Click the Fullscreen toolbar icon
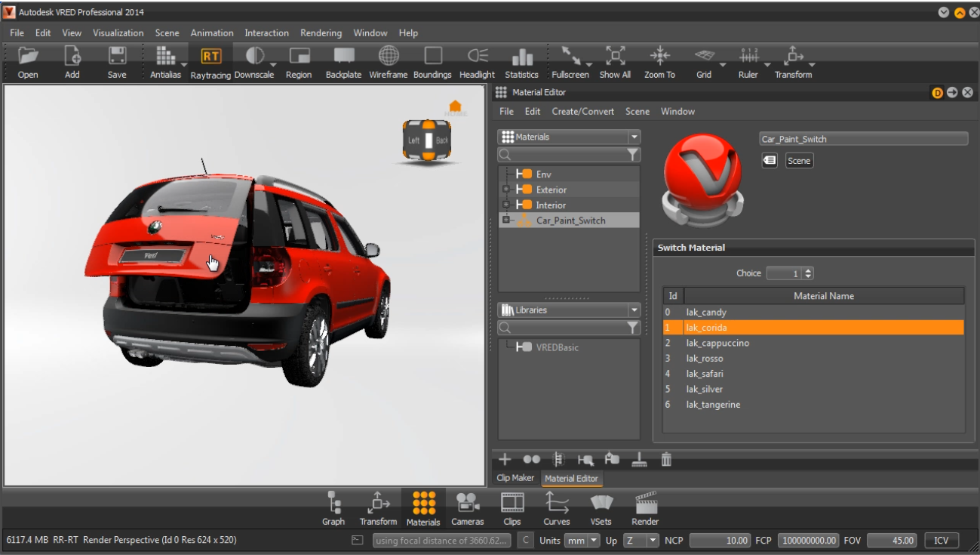The image size is (980, 555). pos(570,56)
